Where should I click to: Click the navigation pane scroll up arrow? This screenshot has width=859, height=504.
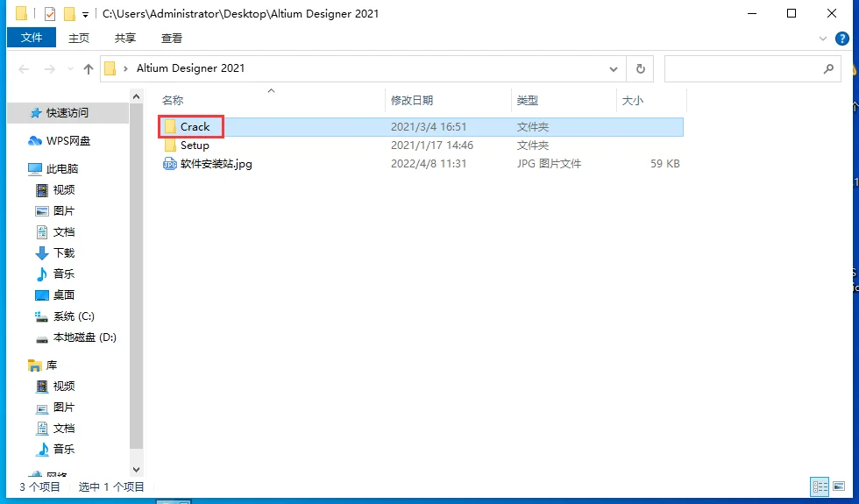point(137,97)
